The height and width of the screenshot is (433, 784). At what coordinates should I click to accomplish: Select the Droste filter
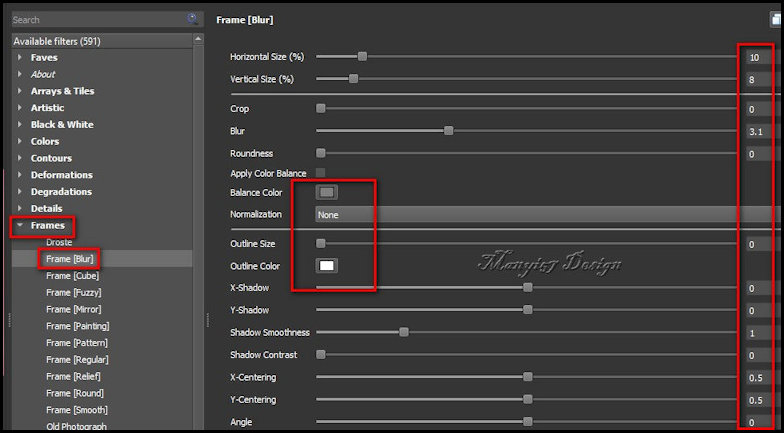tap(61, 242)
